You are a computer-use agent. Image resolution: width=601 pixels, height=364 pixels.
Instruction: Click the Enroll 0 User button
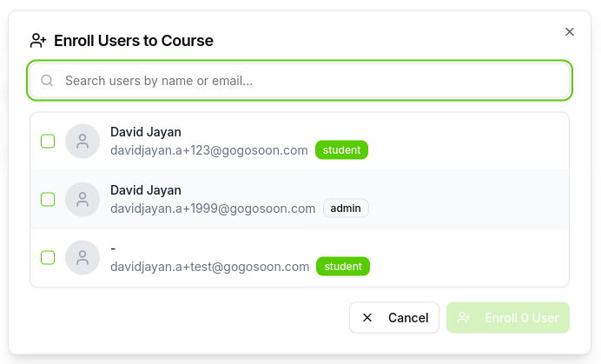(x=508, y=318)
